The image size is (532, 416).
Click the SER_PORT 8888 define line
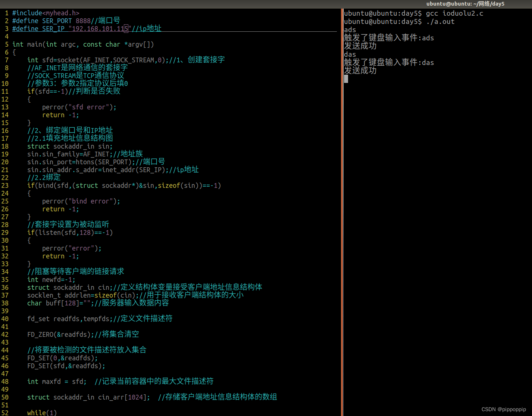[x=66, y=21]
